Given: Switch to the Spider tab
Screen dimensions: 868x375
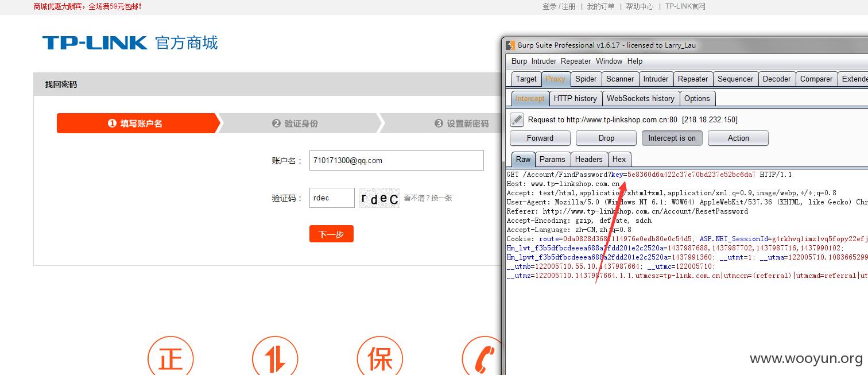Looking at the screenshot, I should click(x=586, y=79).
